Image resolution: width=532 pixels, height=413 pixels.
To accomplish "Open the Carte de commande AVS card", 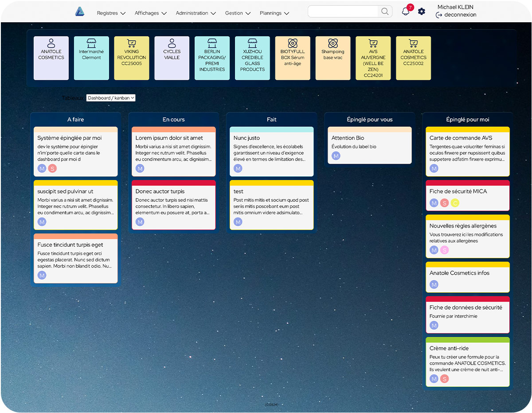I will (467, 151).
